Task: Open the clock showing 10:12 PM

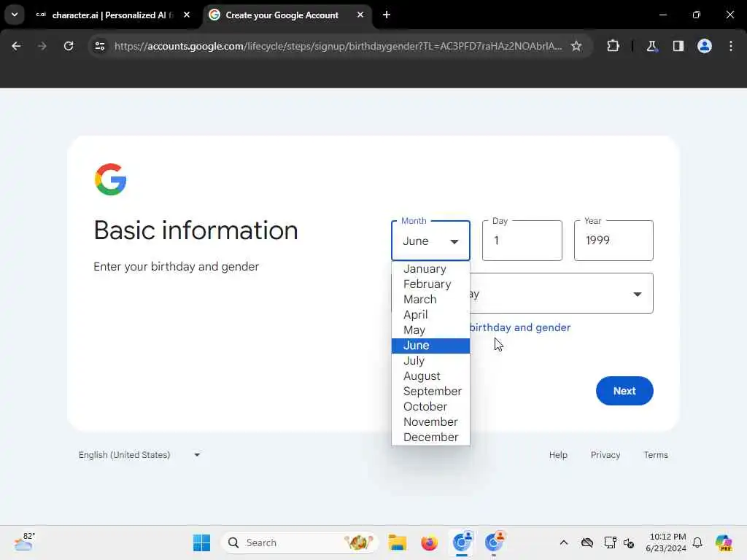Action: 666,542
